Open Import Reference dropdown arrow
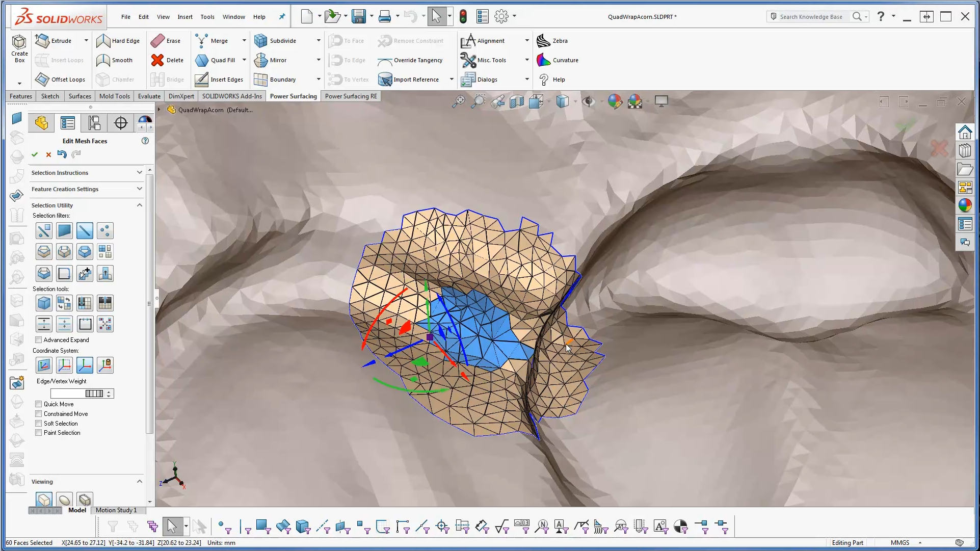The image size is (980, 551). point(452,80)
